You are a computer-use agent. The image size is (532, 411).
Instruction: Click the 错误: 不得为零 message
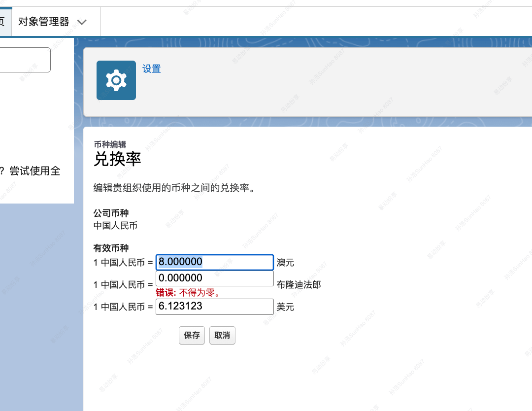[x=188, y=293]
